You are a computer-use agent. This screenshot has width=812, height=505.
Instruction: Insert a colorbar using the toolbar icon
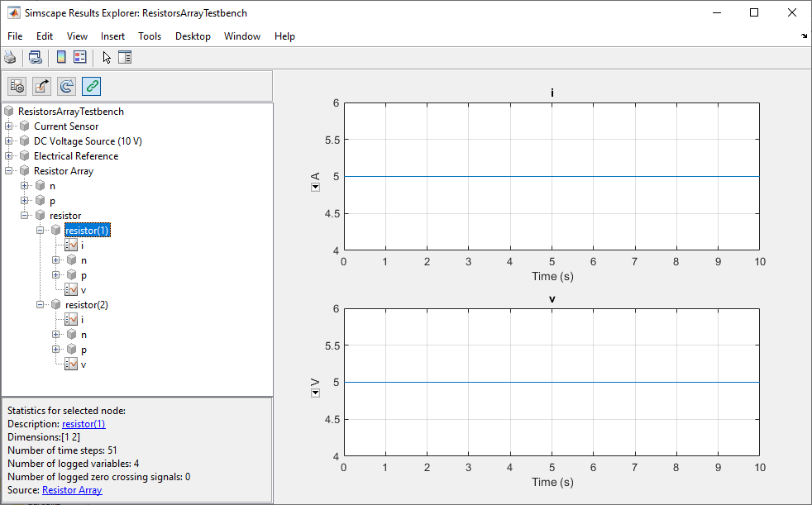61,57
